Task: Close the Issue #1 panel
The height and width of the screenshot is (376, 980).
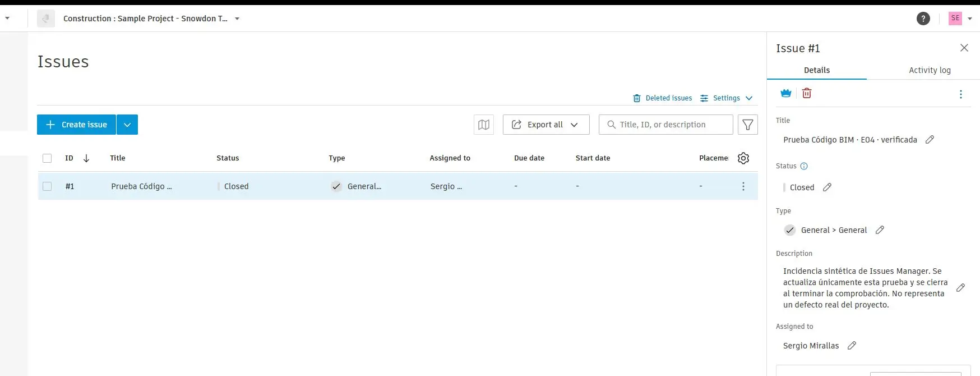Action: 964,48
